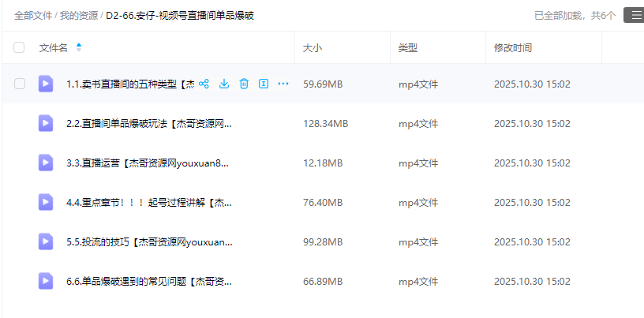Open more options ellipsis on first file
This screenshot has height=318, width=644.
283,84
